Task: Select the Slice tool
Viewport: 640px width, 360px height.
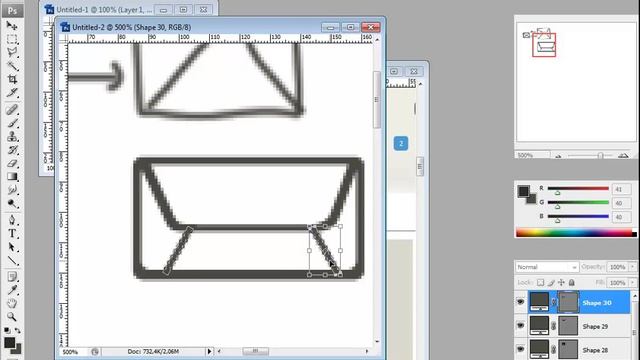Action: (12, 93)
